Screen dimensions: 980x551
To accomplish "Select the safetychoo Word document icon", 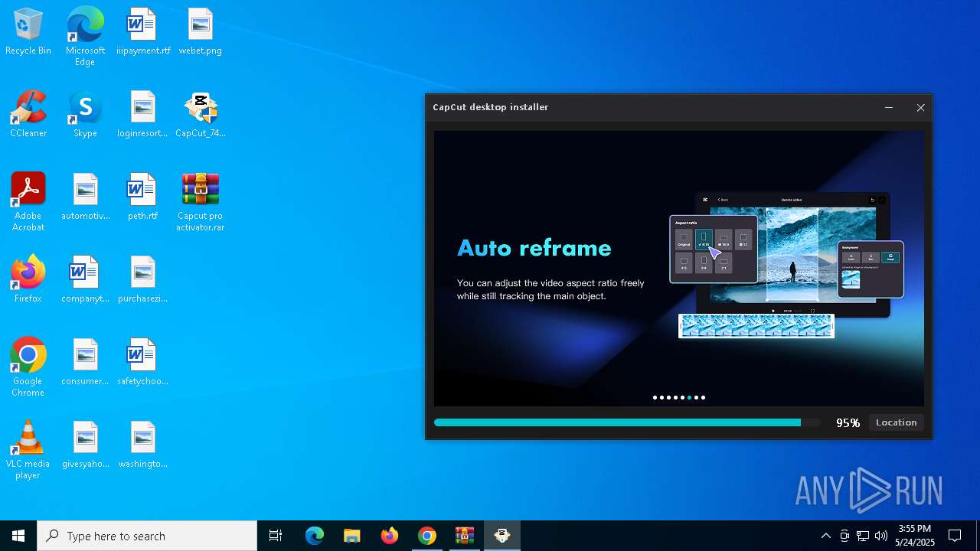I will tap(143, 363).
